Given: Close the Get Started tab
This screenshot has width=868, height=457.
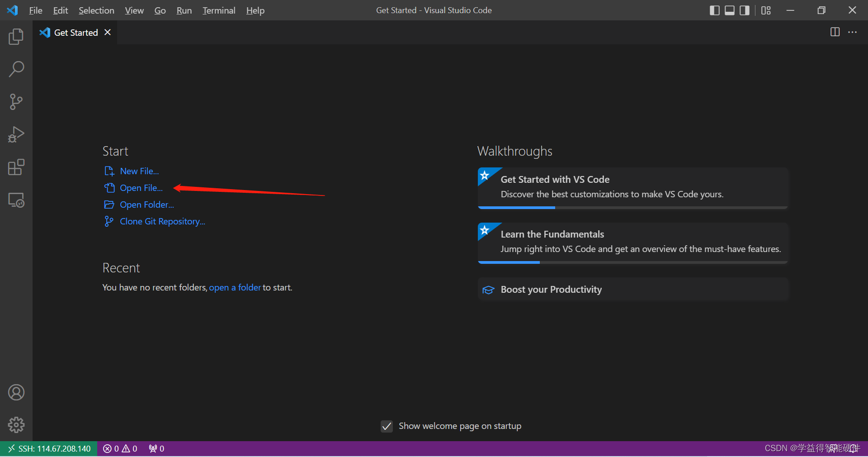Looking at the screenshot, I should (108, 32).
